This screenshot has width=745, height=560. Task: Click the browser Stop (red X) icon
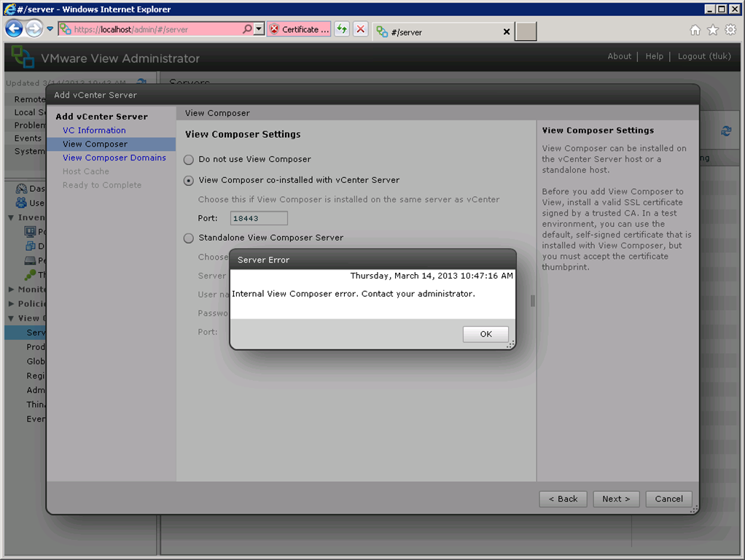361,29
